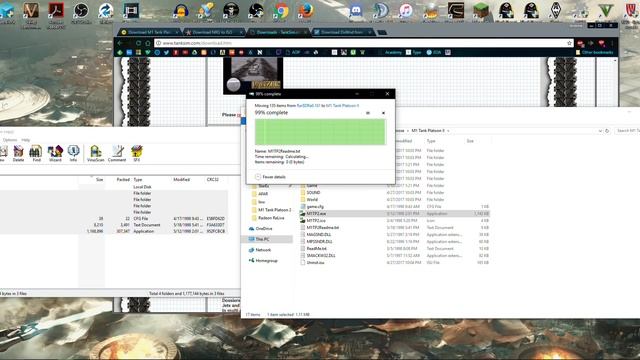
Task: Sort WinRAR list by CRC32 column
Action: click(213, 179)
